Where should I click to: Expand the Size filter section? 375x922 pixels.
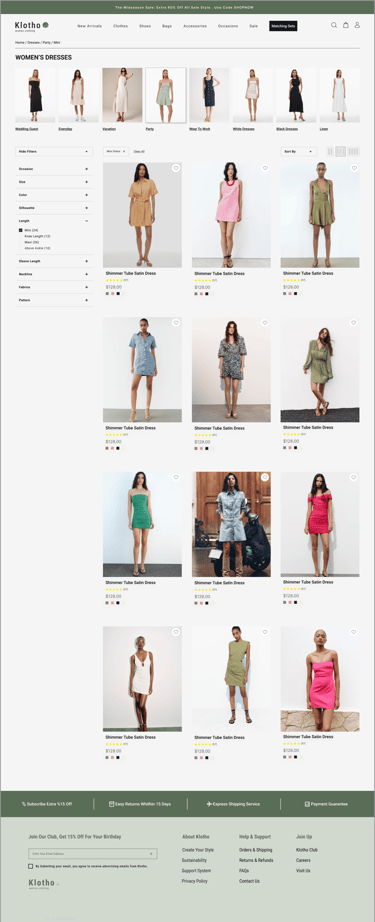(x=54, y=182)
